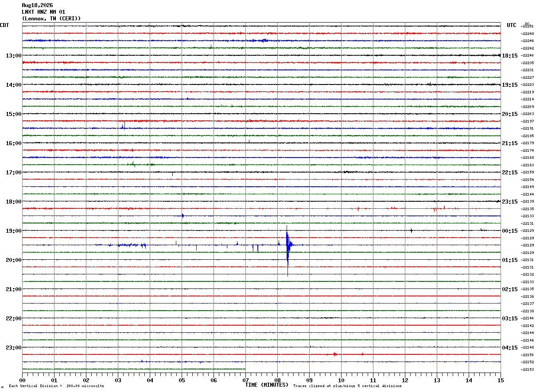Click the blue spike in the 15:00 hour
536x392 pixels.
[124, 126]
